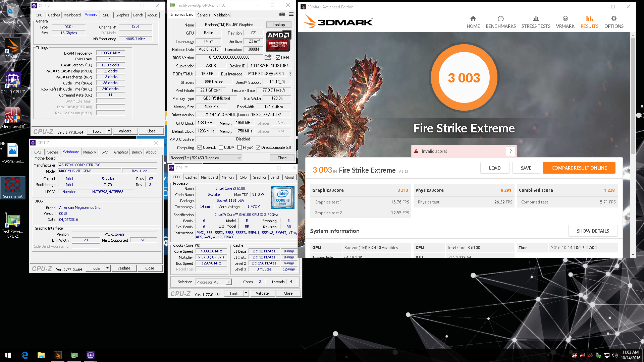
Task: Open File Explorer from the taskbar
Action: tap(41, 355)
